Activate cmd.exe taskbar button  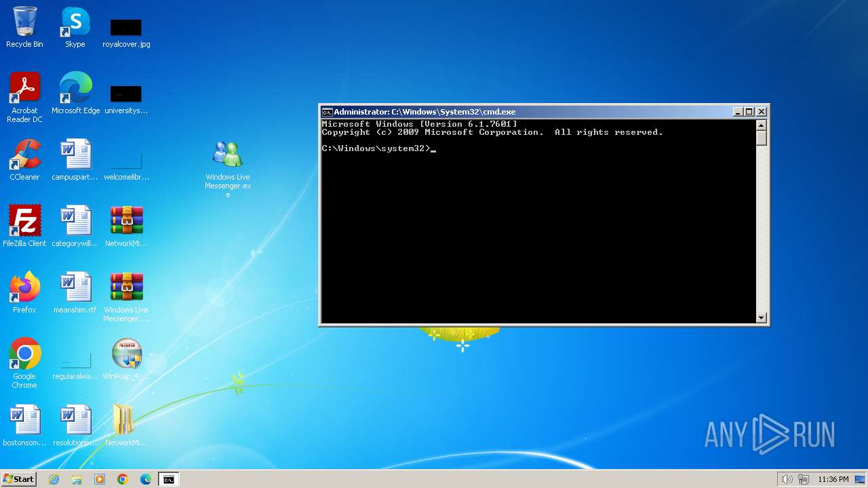point(168,479)
